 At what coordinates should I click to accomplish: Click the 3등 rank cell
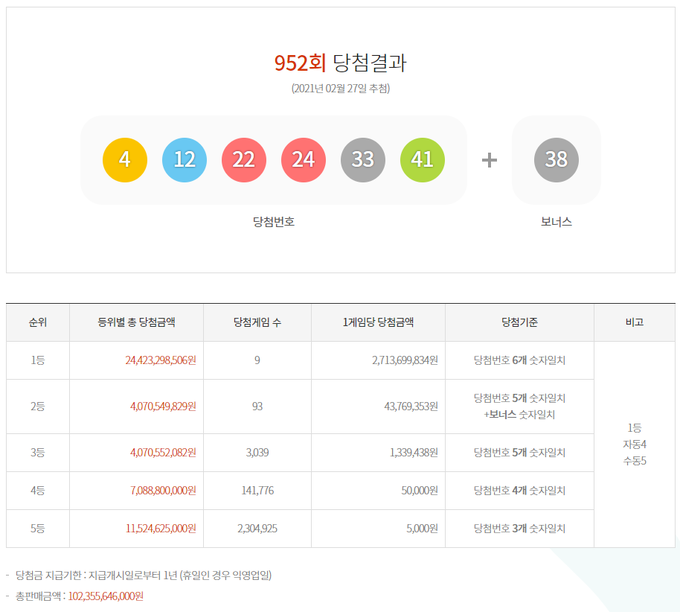tap(38, 453)
